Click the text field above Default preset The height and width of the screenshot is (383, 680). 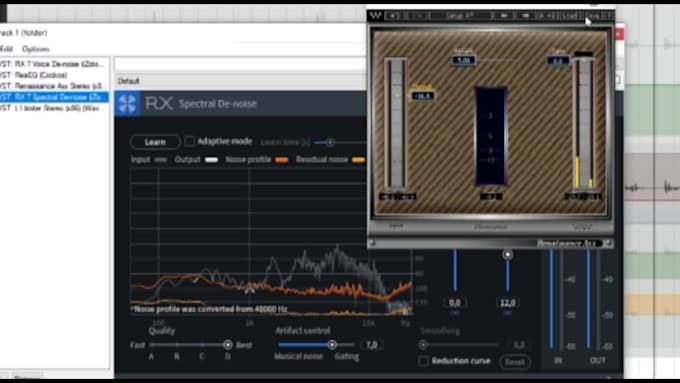point(241,64)
